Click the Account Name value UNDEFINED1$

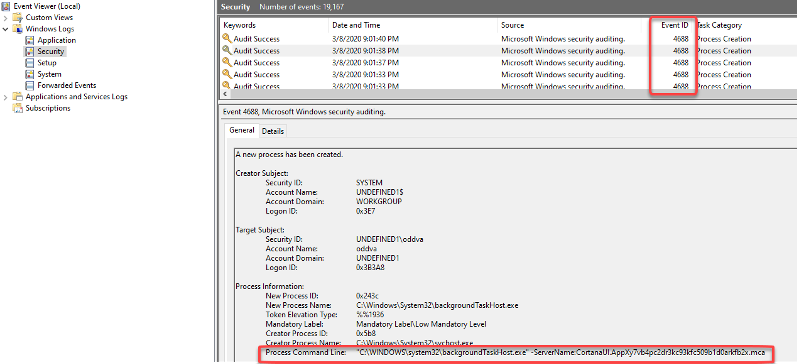pyautogui.click(x=380, y=192)
